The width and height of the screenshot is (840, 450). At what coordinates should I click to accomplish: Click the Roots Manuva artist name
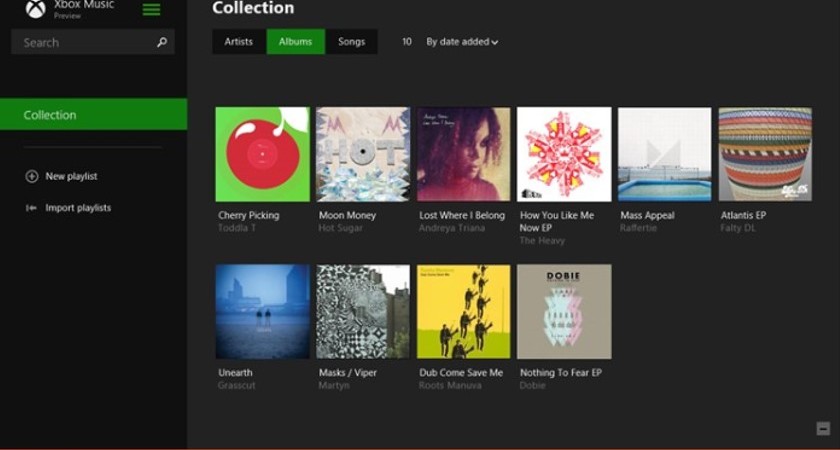point(446,385)
